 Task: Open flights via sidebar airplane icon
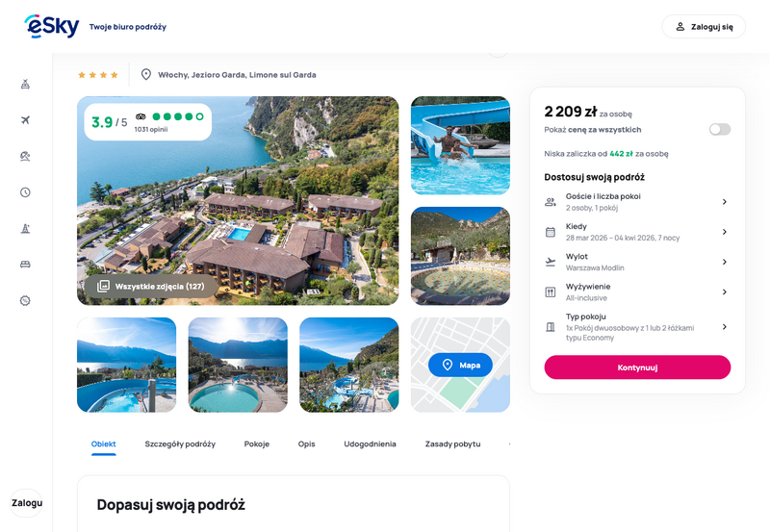coord(25,120)
